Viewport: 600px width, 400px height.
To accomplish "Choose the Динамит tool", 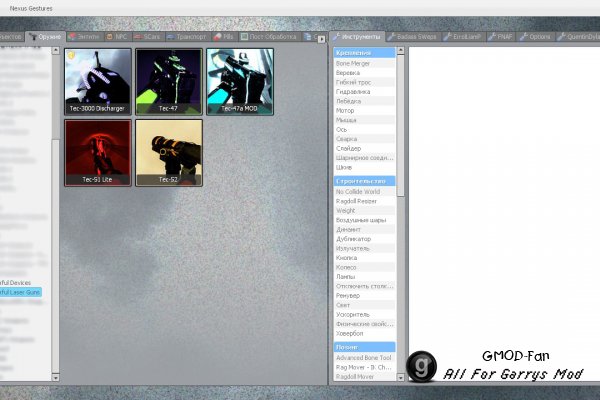I will (364, 229).
